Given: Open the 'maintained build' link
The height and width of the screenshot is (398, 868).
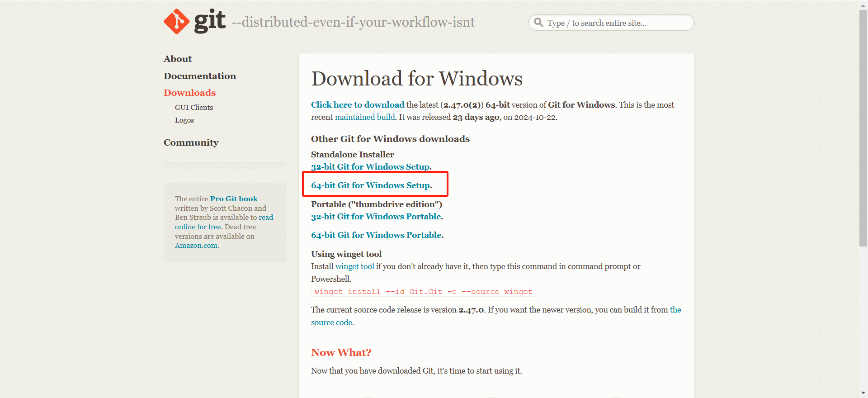Looking at the screenshot, I should point(365,117).
